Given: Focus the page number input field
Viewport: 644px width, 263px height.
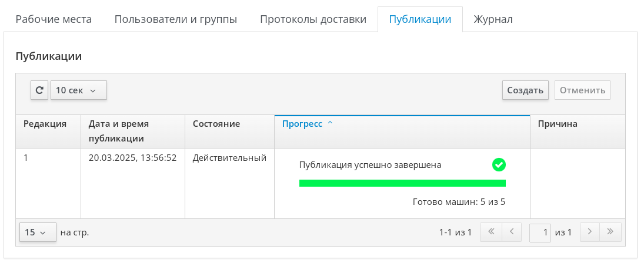Looking at the screenshot, I should (x=540, y=232).
